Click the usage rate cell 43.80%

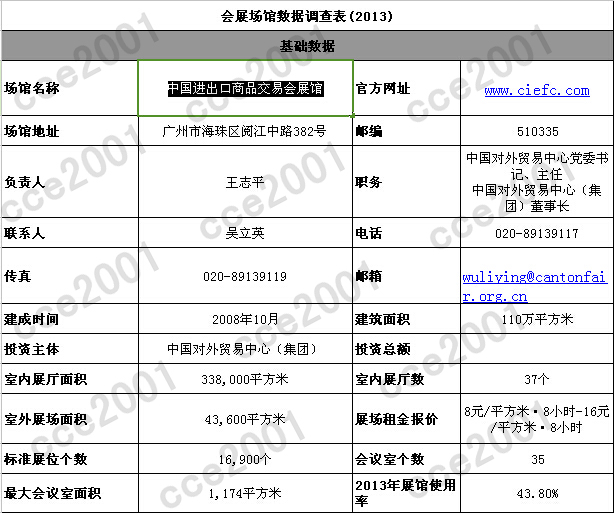click(x=538, y=493)
